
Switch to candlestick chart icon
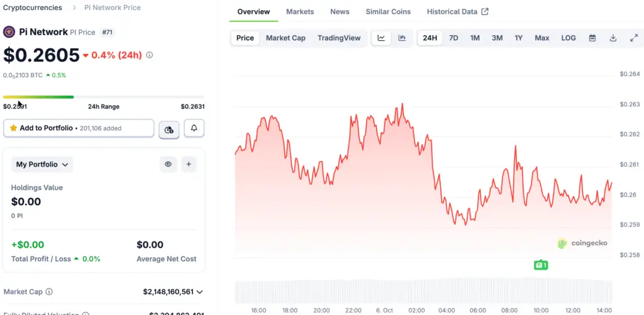click(x=402, y=38)
